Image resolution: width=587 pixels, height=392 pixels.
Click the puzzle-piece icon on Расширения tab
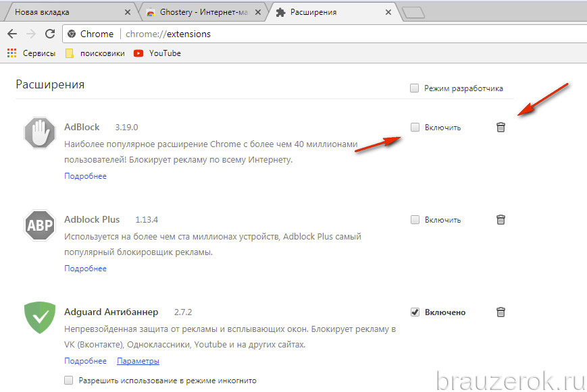point(280,12)
